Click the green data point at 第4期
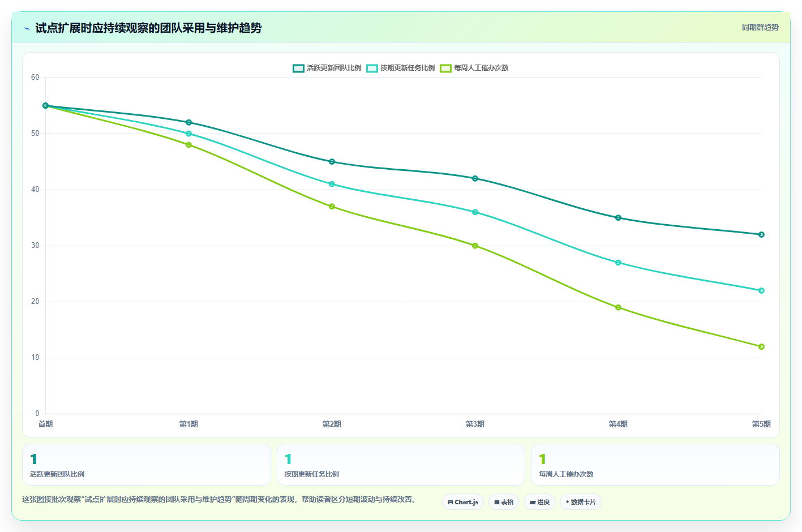Screen dimensions: 802x532 tap(619, 307)
